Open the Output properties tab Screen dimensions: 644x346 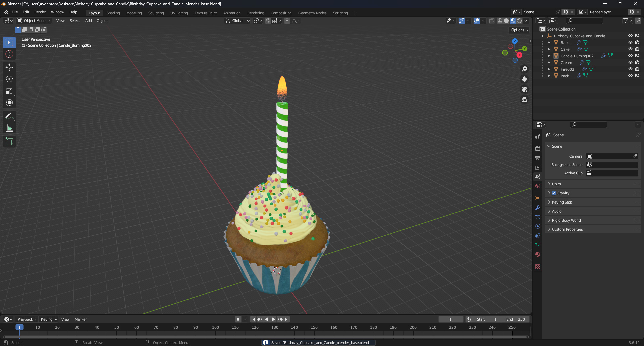tap(538, 158)
